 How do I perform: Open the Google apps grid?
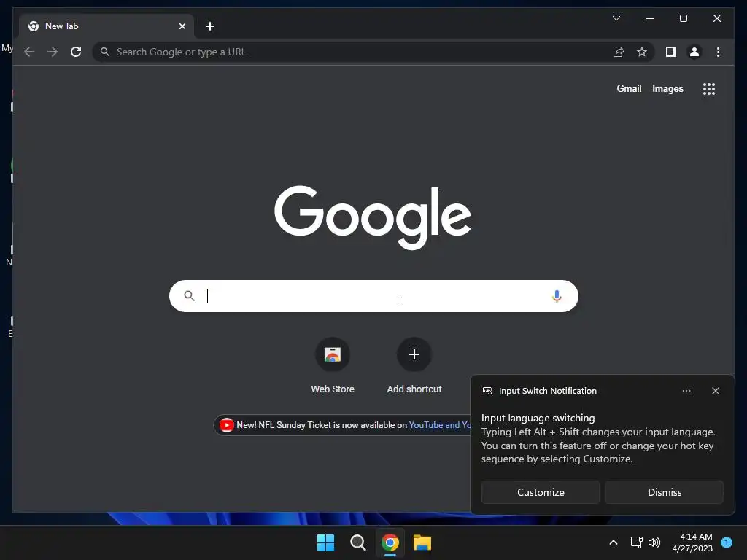tap(709, 88)
